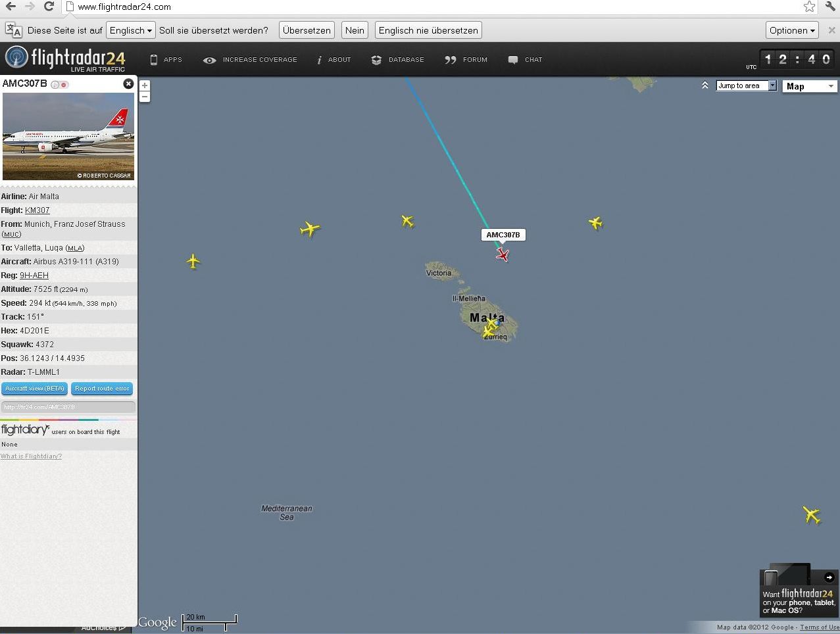Screen dimensions: 840x634
Task: Click the red AMC307B aircraft on map
Action: 503,255
